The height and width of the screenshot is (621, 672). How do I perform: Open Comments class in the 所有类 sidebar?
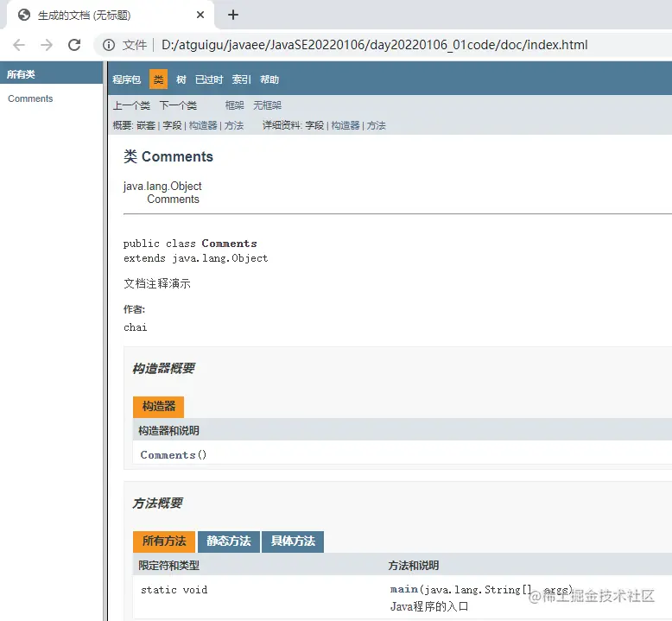30,98
